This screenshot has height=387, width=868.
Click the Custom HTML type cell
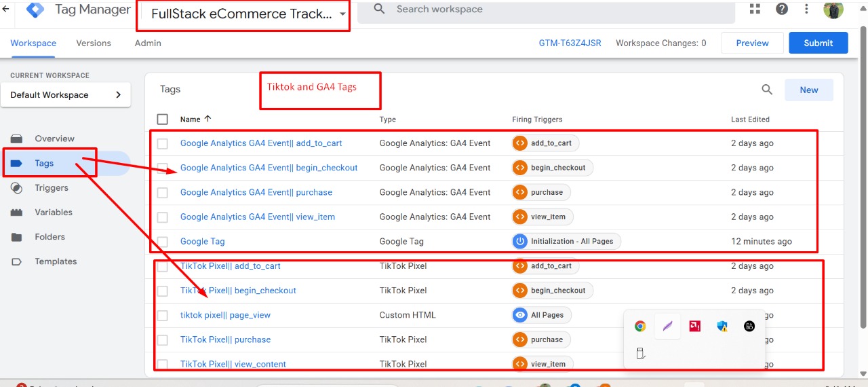pos(408,315)
